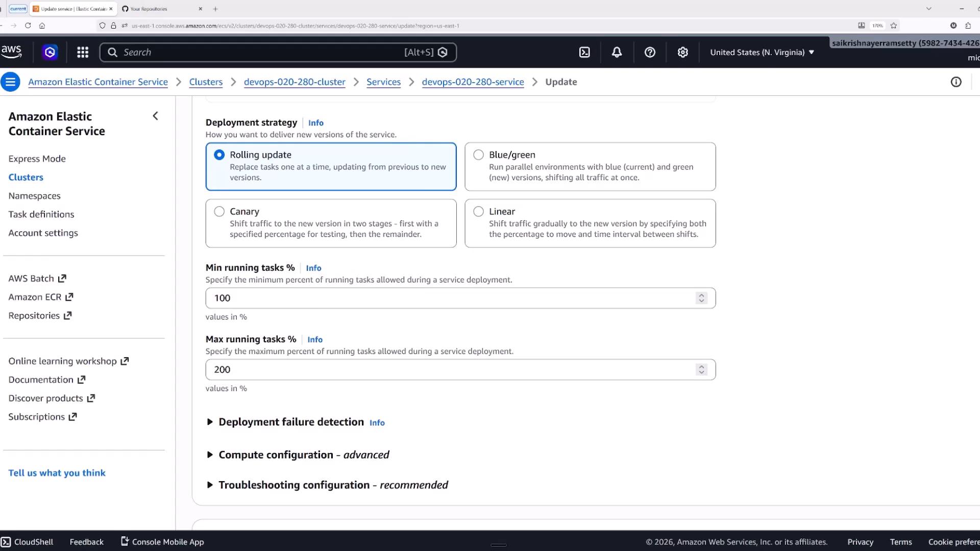Open the info panel circle icon

pyautogui.click(x=956, y=82)
